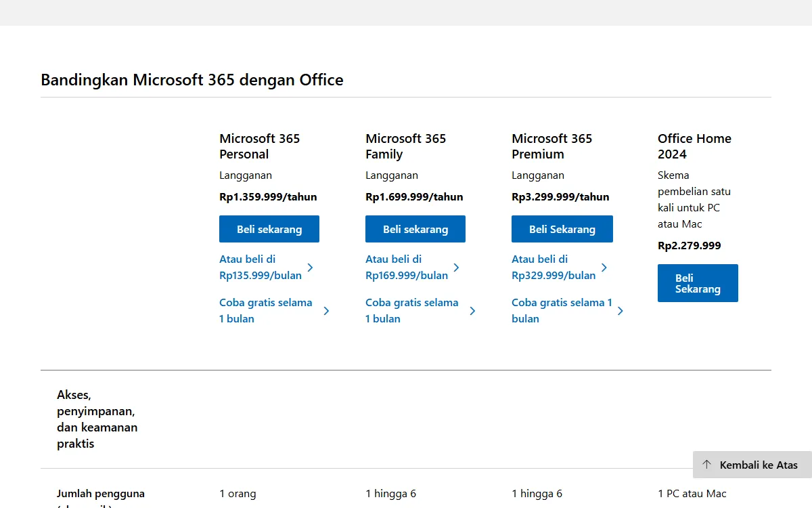812x508 pixels.
Task: Click chevron next to Rp169.999/bulan
Action: tap(456, 268)
